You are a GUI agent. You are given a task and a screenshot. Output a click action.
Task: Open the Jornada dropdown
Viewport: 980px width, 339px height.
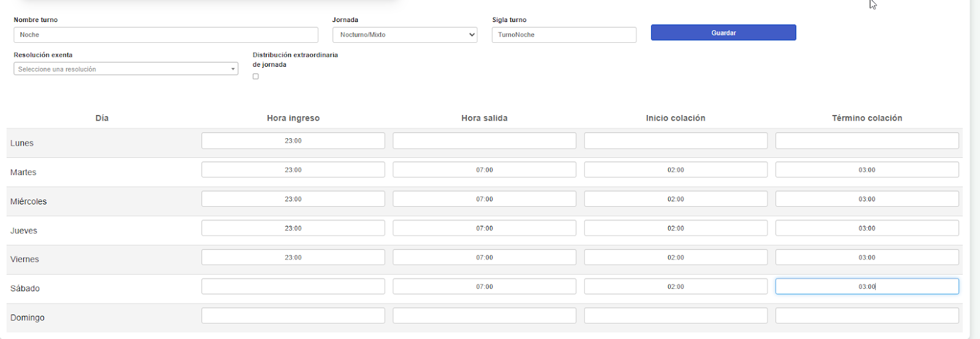pyautogui.click(x=404, y=35)
